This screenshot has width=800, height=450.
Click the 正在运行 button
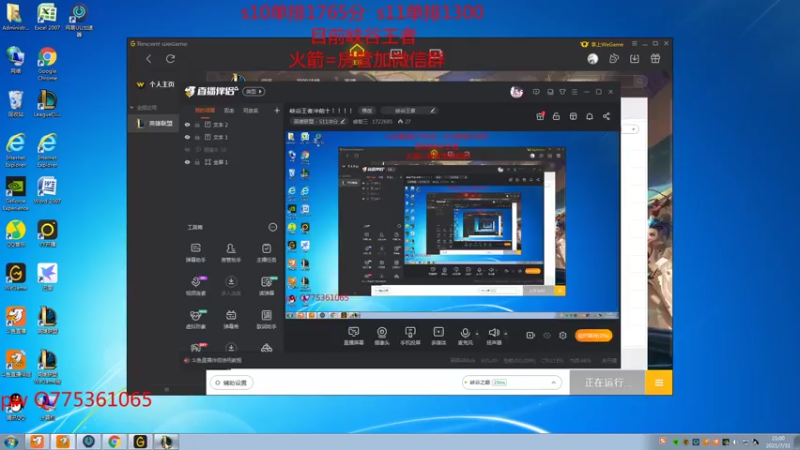pyautogui.click(x=607, y=383)
